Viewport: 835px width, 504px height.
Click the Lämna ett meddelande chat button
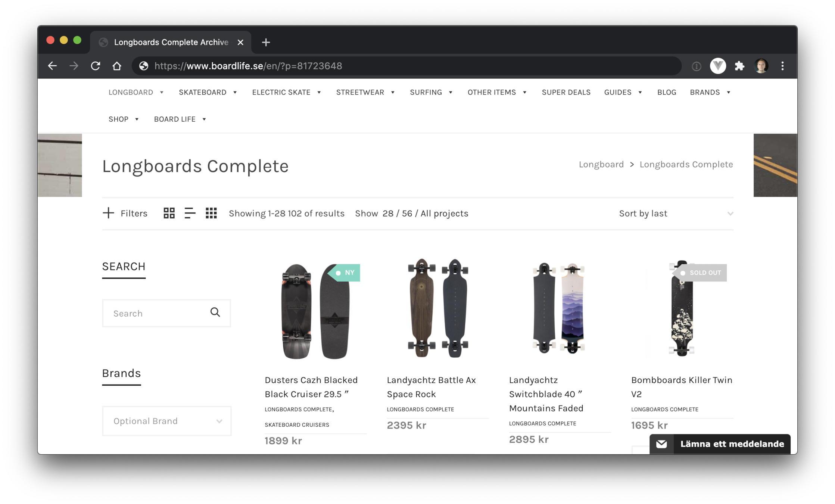tap(720, 444)
